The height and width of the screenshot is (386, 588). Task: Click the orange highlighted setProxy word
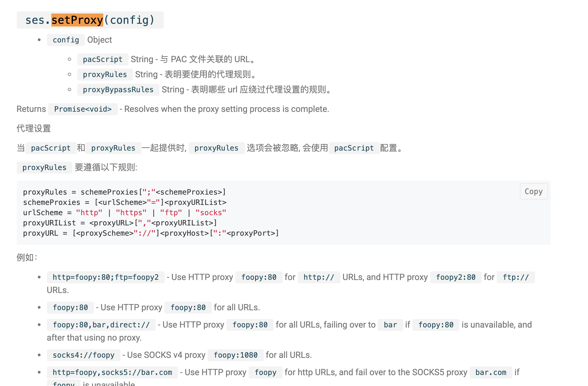(77, 20)
